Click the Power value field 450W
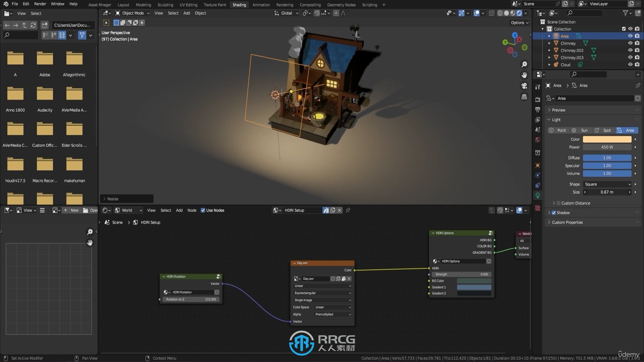The height and width of the screenshot is (362, 644). (x=607, y=147)
